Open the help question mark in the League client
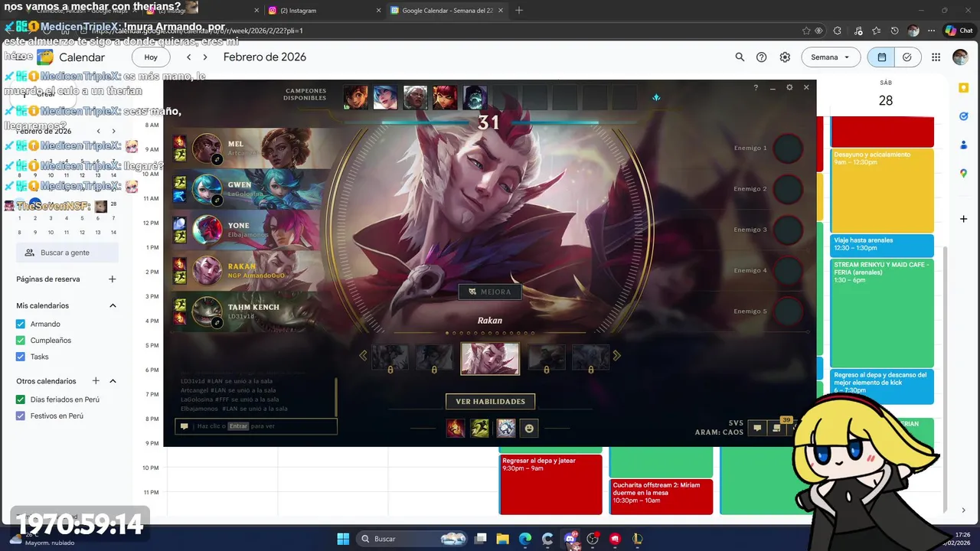Viewport: 980px width, 551px height. click(x=756, y=88)
